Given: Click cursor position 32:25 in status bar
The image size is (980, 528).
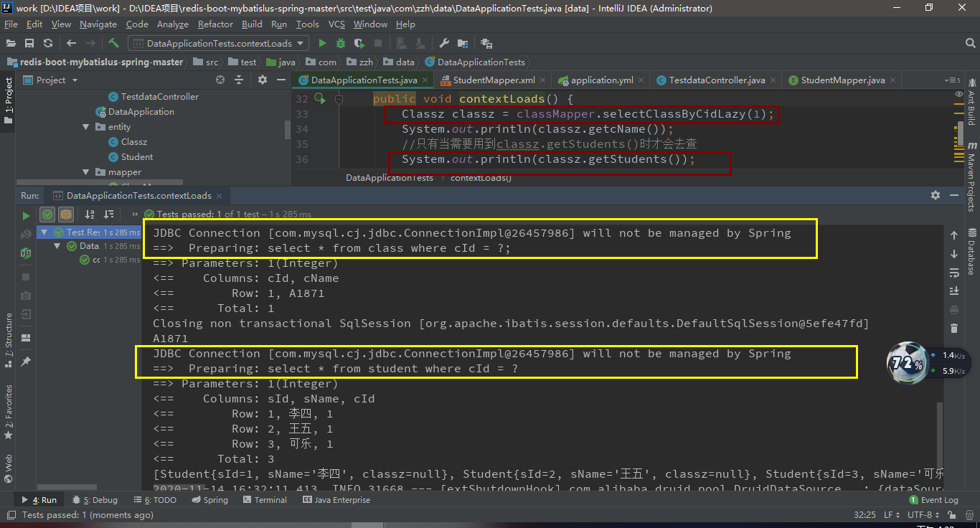Looking at the screenshot, I should click(x=864, y=514).
